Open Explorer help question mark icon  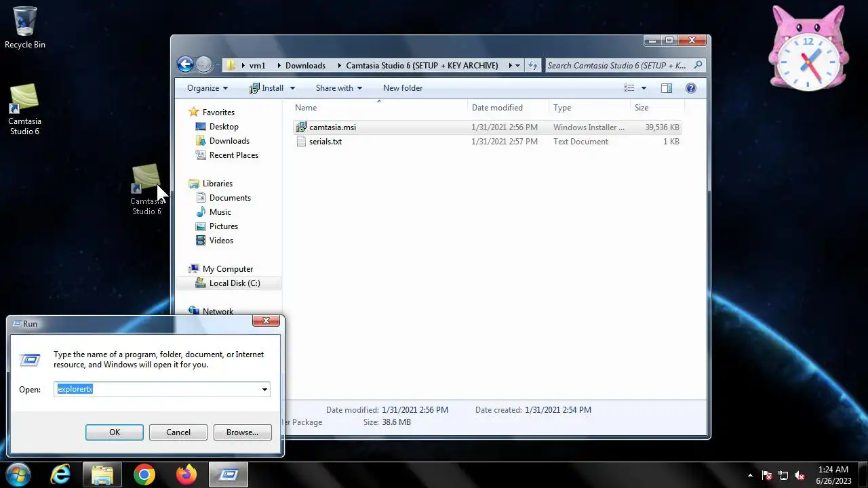tap(691, 88)
